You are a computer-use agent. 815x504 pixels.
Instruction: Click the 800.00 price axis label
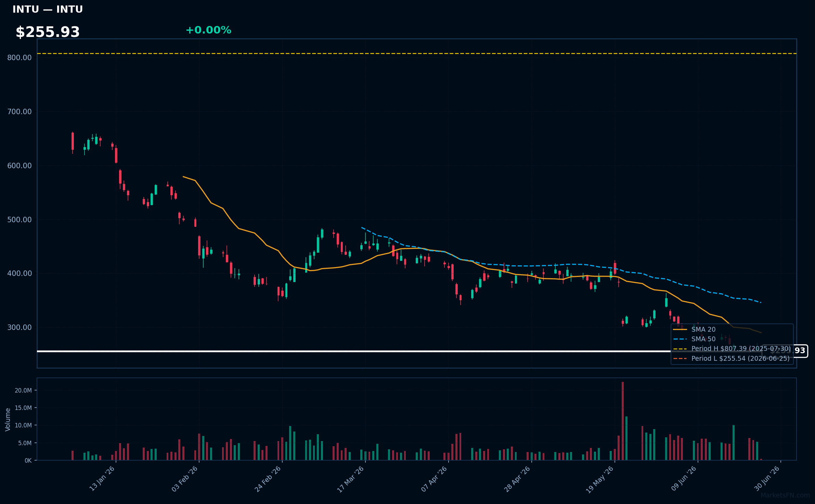tap(20, 58)
